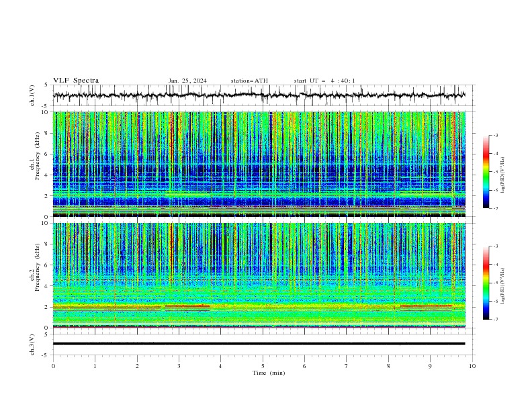Click the red 2 kHz band in ch.2 near minute 9
Viewport: 532px width, 411px height.
427,306
